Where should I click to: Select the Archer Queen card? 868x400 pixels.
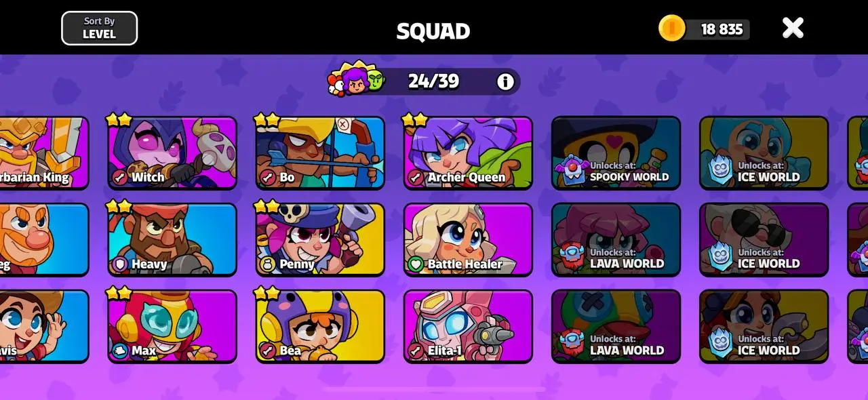[x=468, y=153]
